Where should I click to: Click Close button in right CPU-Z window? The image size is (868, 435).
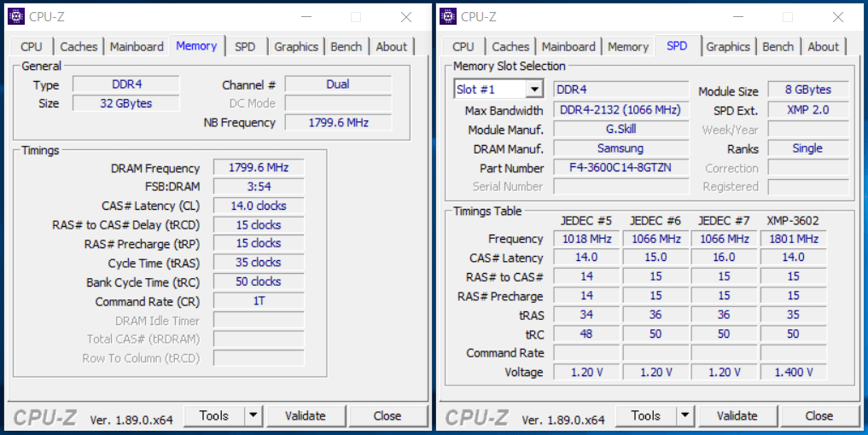pyautogui.click(x=819, y=415)
